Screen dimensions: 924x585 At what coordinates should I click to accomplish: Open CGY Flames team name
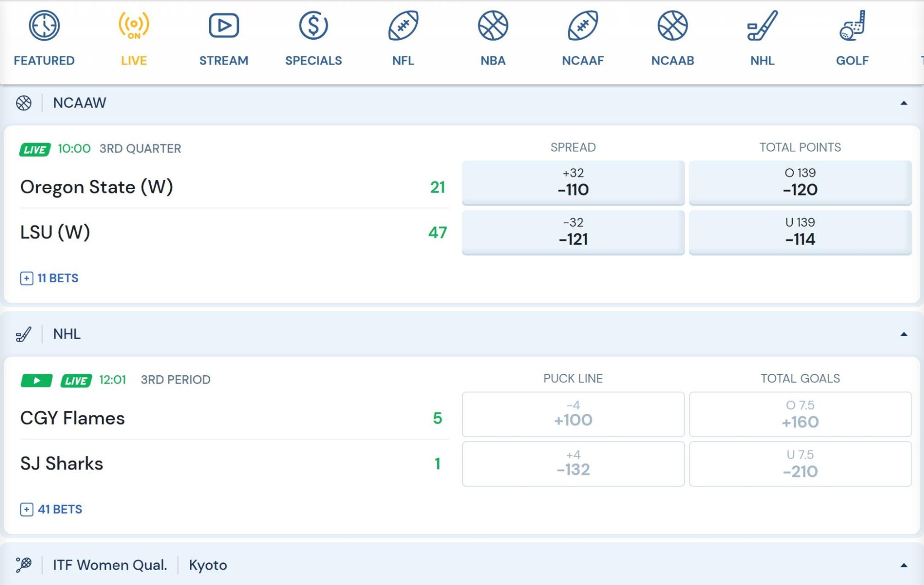click(73, 418)
